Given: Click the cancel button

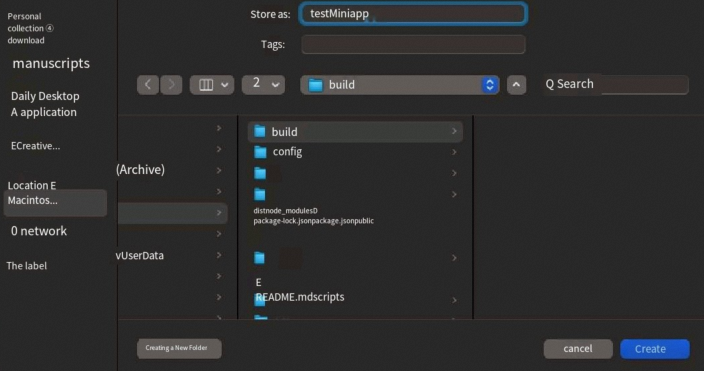Looking at the screenshot, I should [578, 349].
